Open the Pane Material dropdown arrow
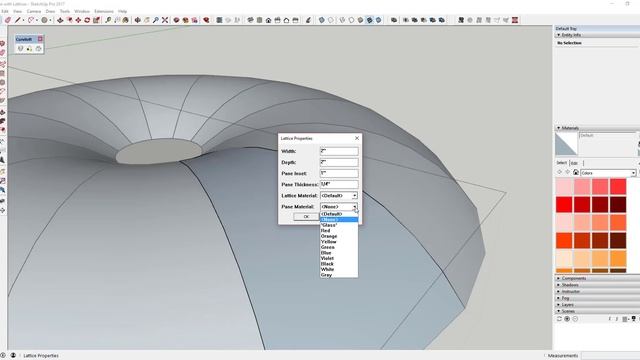640x360 pixels. point(355,207)
